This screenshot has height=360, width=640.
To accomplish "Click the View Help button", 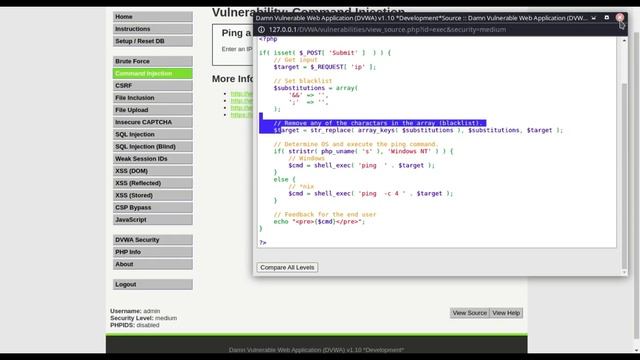I will [506, 313].
